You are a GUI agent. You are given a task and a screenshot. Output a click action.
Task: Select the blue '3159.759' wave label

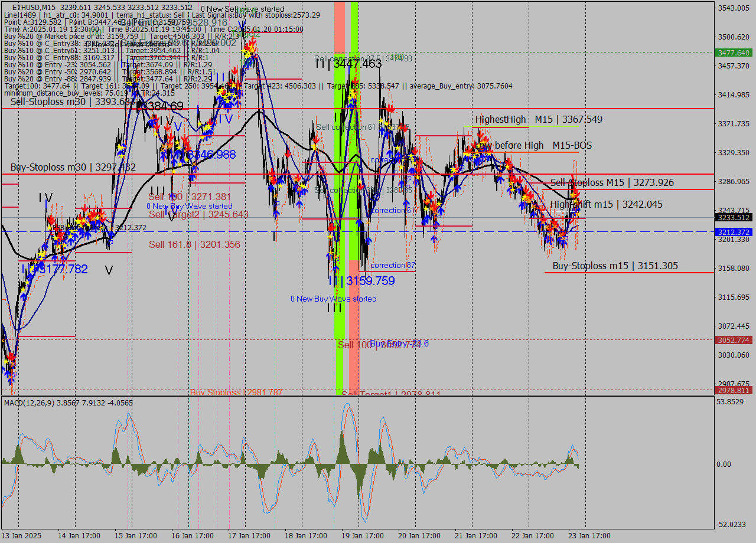click(x=370, y=281)
